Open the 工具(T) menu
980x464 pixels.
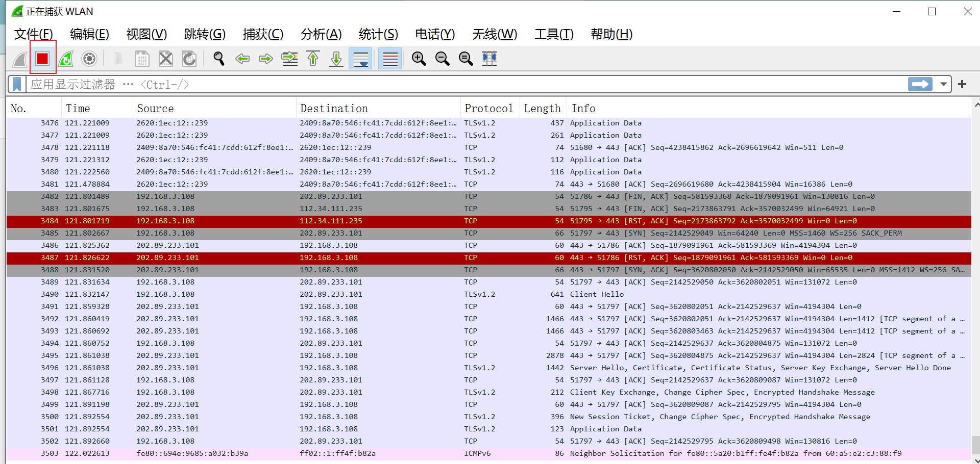(554, 34)
